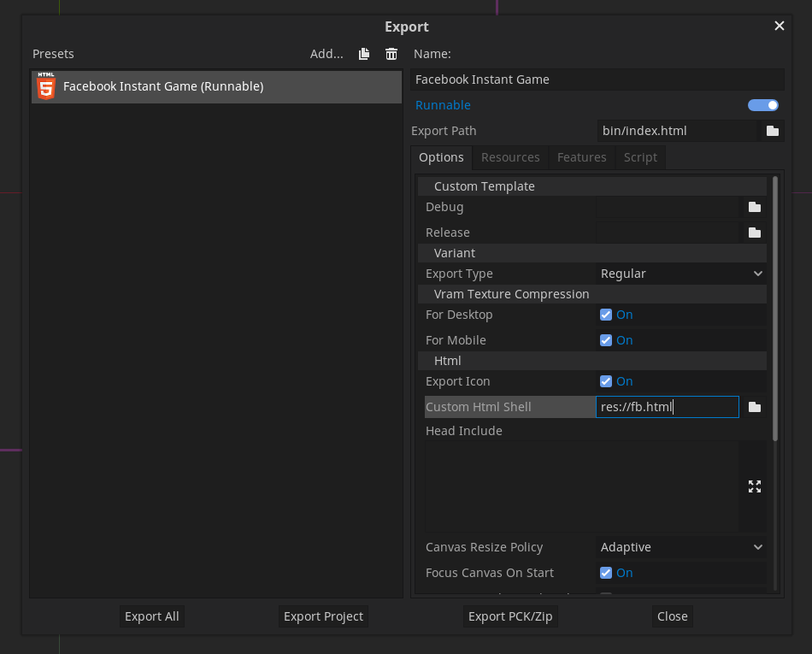The width and height of the screenshot is (812, 654).
Task: Click the Export All button
Action: [x=152, y=616]
